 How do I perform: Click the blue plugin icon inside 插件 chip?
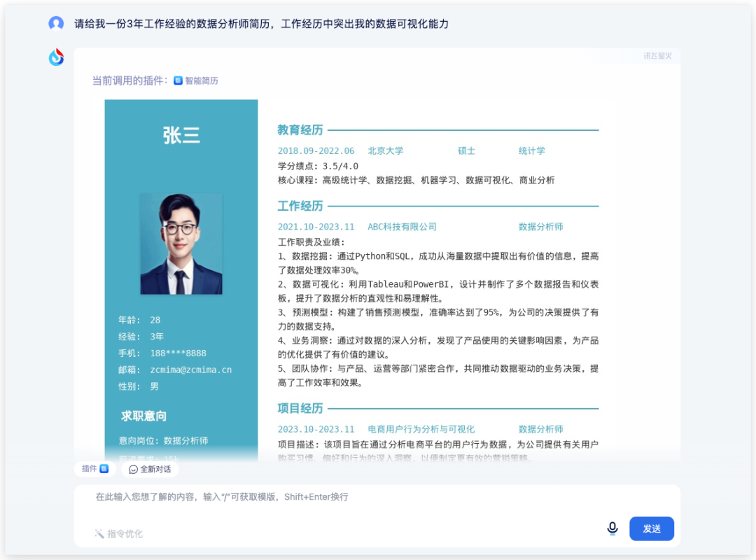click(105, 469)
